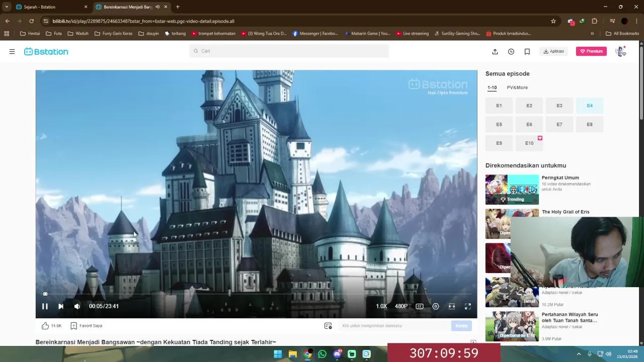Open the upload icon in header

click(x=495, y=51)
